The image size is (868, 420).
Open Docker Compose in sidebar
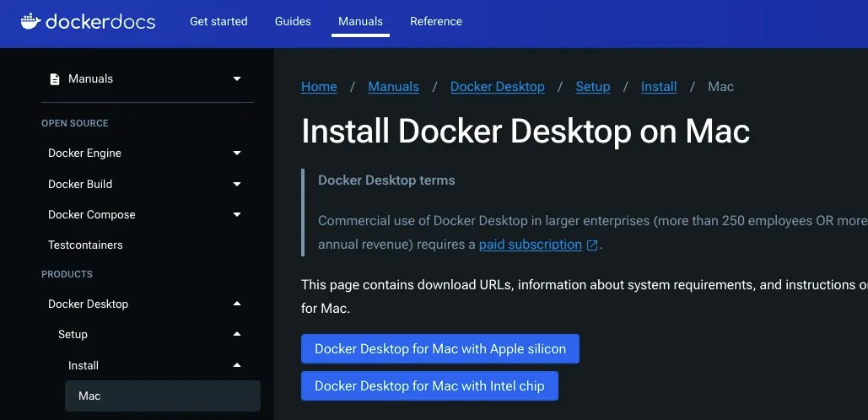point(92,215)
